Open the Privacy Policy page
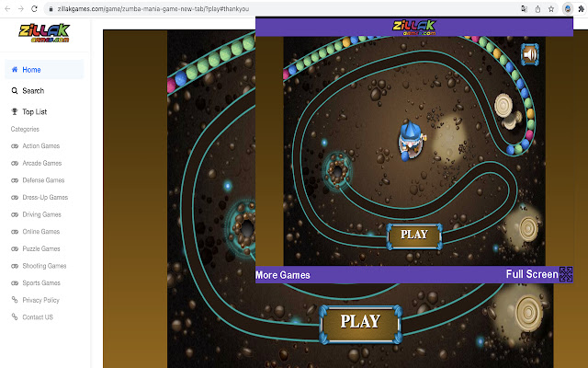 tap(40, 301)
